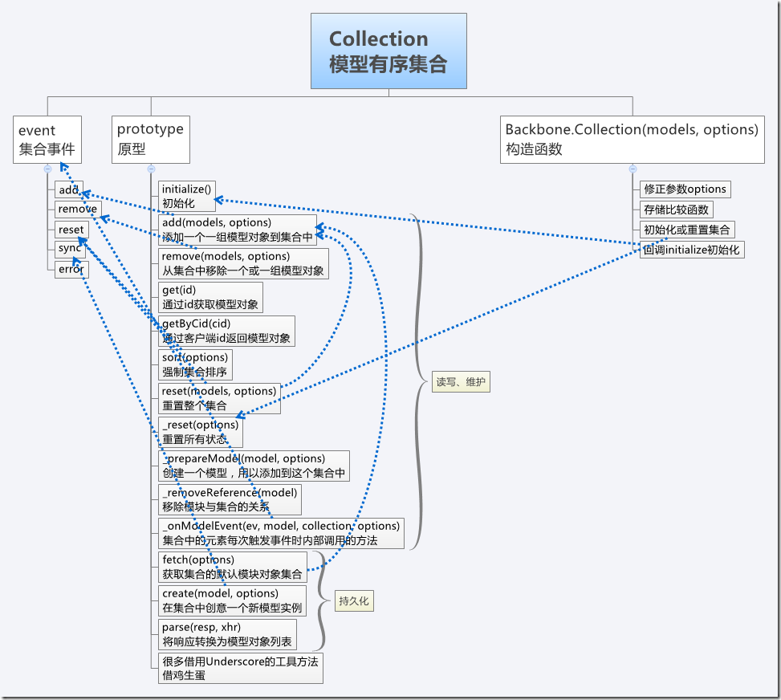Click the 存储比较函数 node
Screen dimensions: 781x700
pos(677,210)
